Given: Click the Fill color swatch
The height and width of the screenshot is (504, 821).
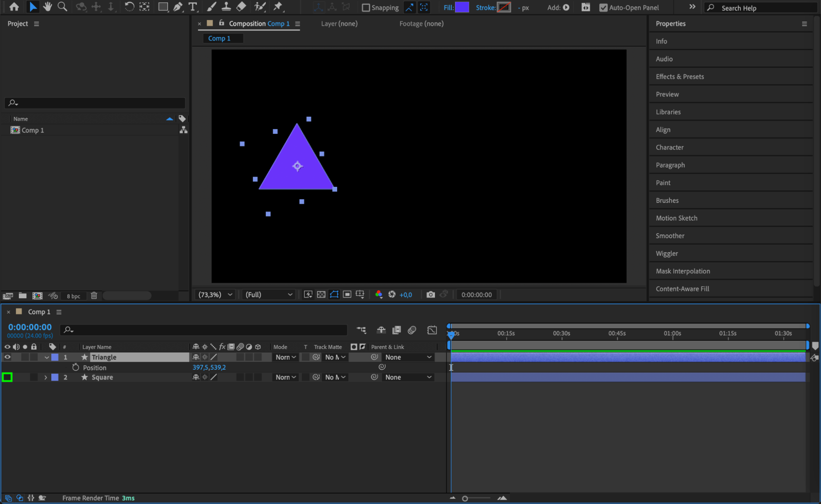Looking at the screenshot, I should click(x=462, y=7).
